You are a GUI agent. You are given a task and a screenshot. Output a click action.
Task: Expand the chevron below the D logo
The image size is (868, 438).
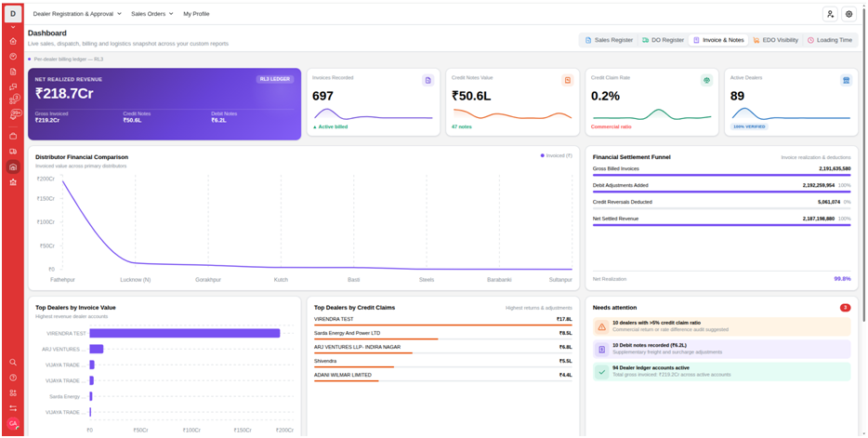coord(13,27)
